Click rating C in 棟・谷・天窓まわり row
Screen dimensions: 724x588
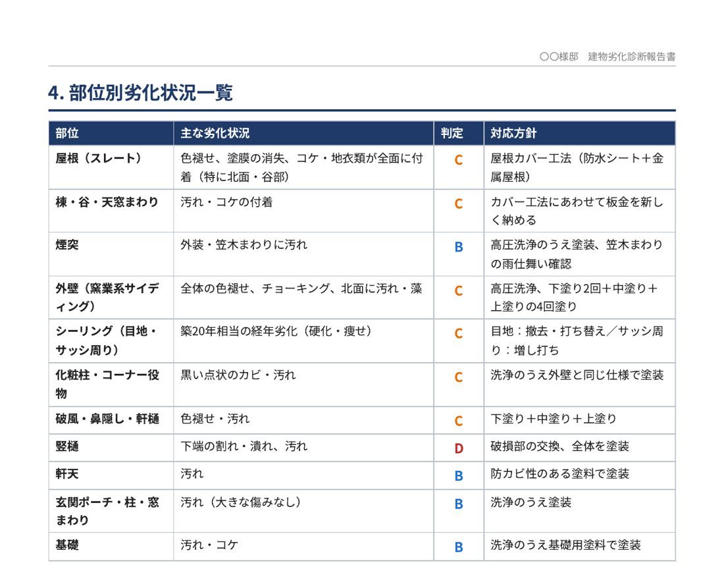[459, 203]
